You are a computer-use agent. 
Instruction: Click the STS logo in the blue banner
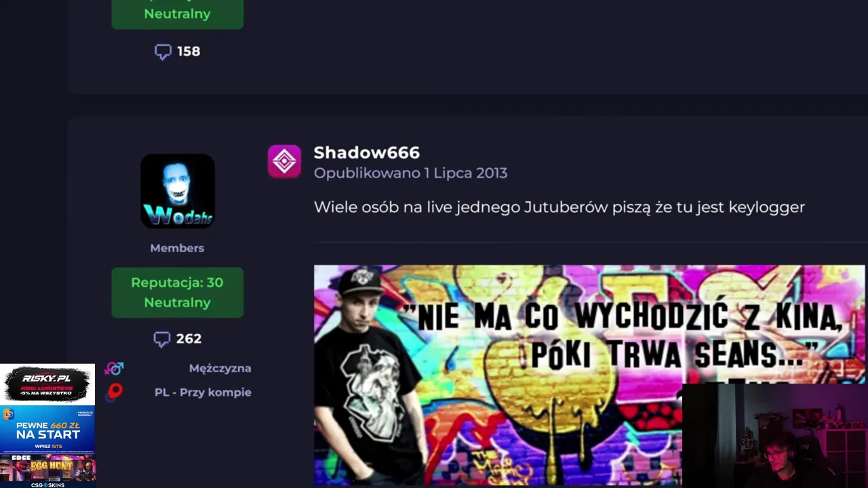click(x=8, y=414)
